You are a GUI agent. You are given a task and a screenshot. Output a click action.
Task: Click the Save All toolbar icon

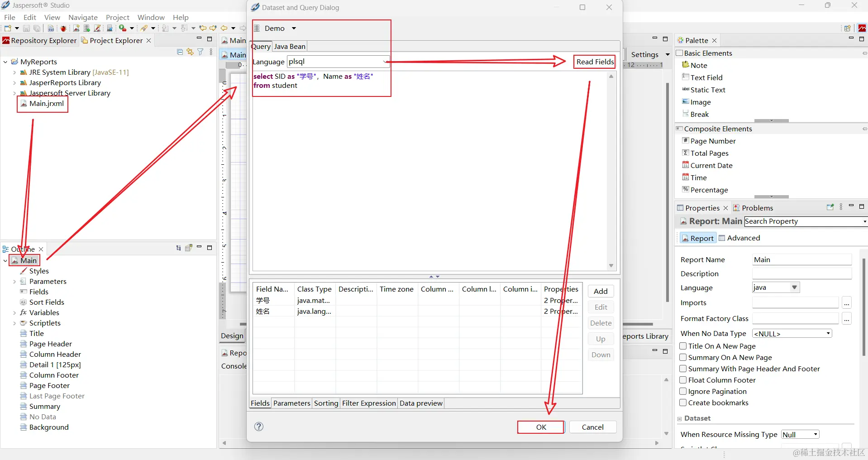coord(37,28)
